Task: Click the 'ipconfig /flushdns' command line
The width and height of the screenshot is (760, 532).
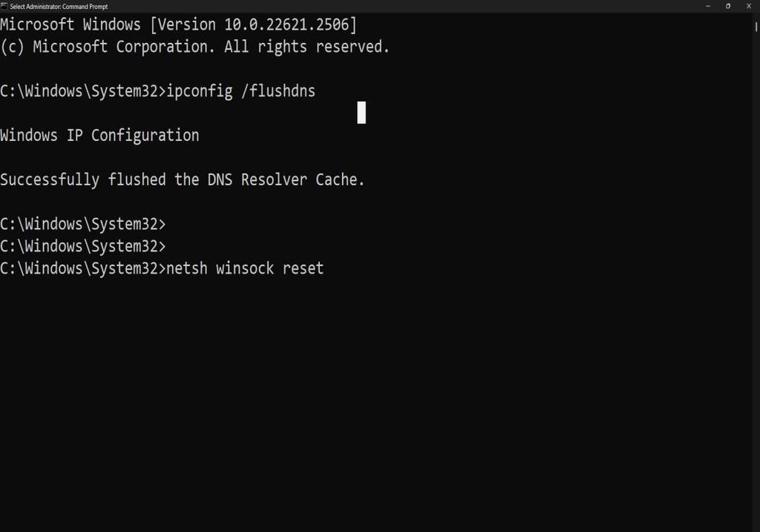Action: tap(158, 91)
